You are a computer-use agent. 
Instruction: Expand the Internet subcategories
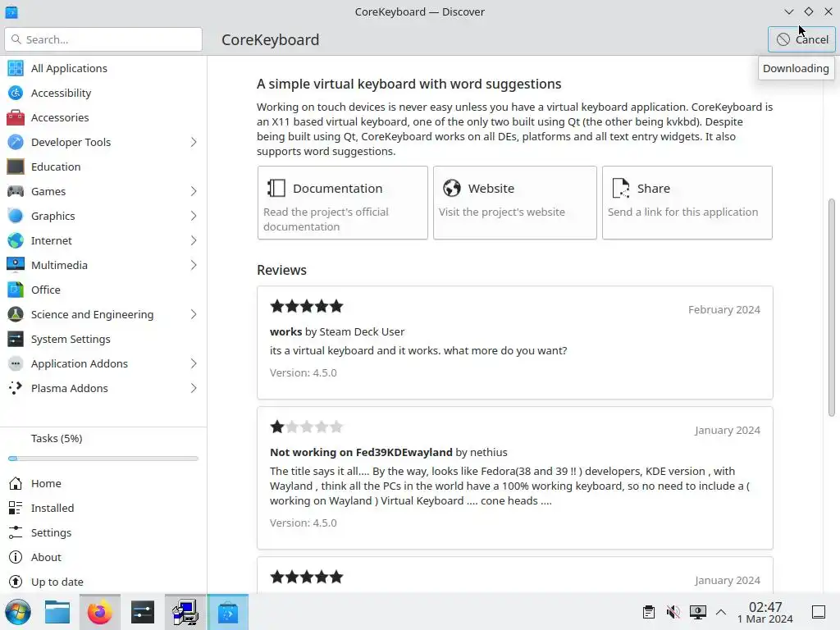coord(194,240)
